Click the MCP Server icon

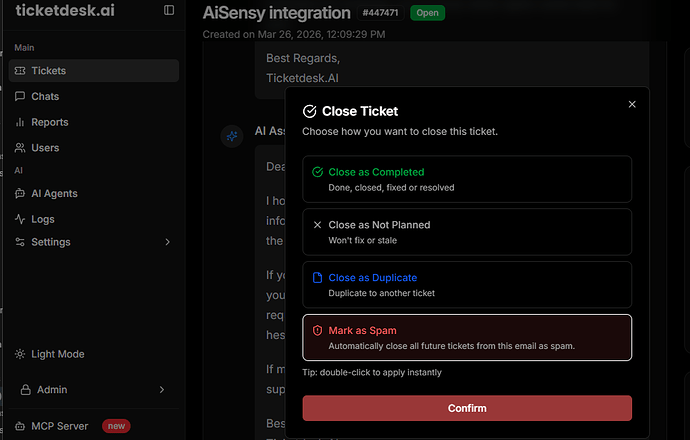tap(20, 426)
